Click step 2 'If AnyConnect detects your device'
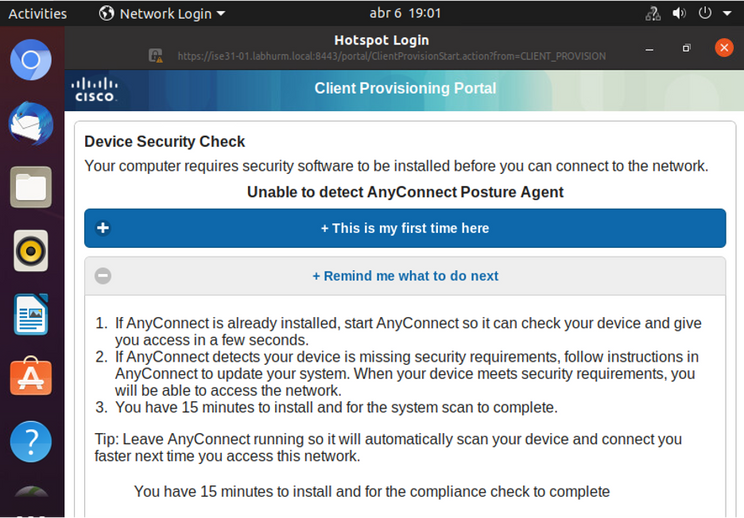This screenshot has width=744, height=518. coord(407,373)
